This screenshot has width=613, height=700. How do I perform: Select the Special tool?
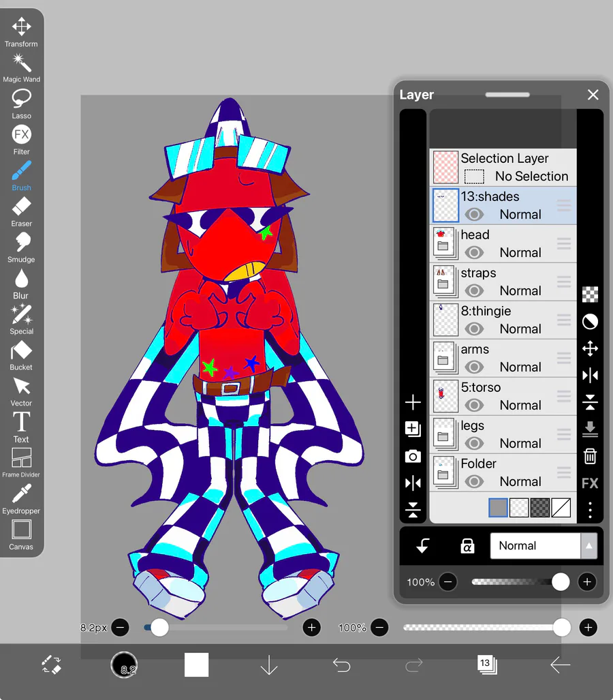coord(21,320)
